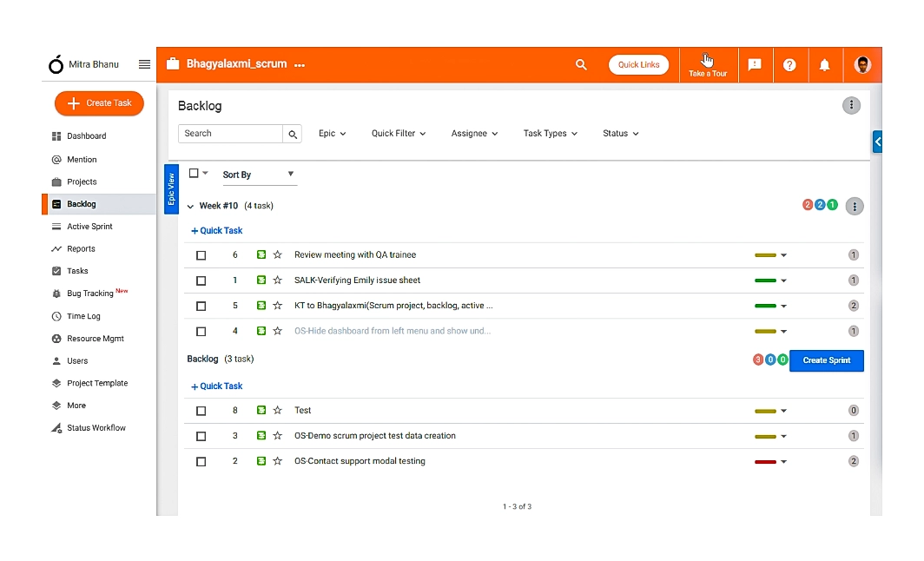Collapse the Week #10 section
Viewport: 924px width, 561px height.
[190, 206]
